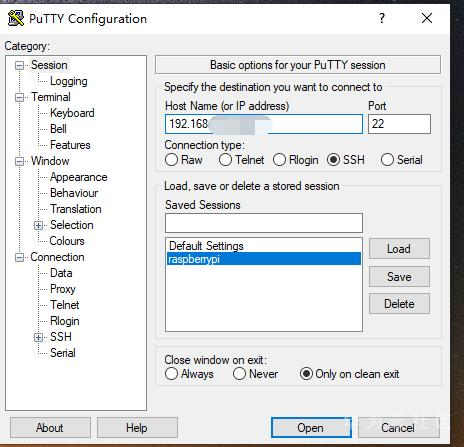
Task: Open the Connection category
Action: tap(57, 257)
